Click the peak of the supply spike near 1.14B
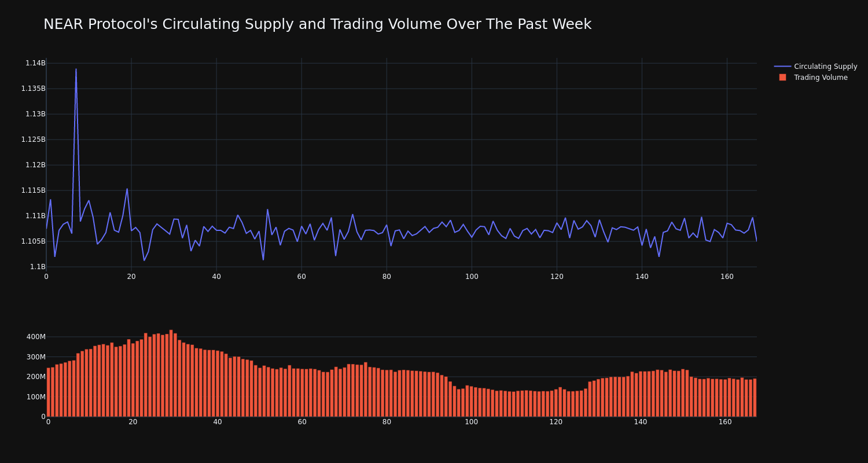This screenshot has width=868, height=463. 76,69
